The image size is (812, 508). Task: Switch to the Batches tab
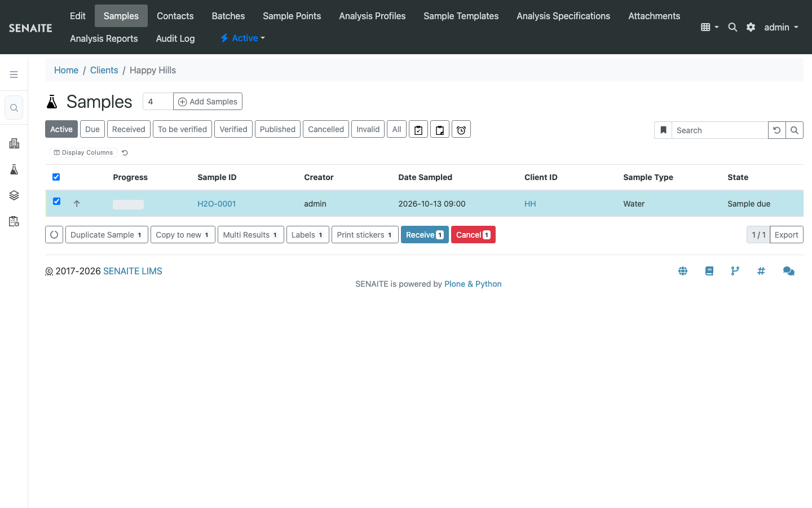(228, 16)
